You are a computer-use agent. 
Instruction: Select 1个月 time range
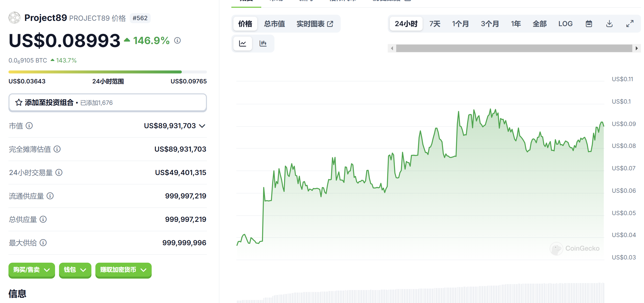[x=460, y=24]
